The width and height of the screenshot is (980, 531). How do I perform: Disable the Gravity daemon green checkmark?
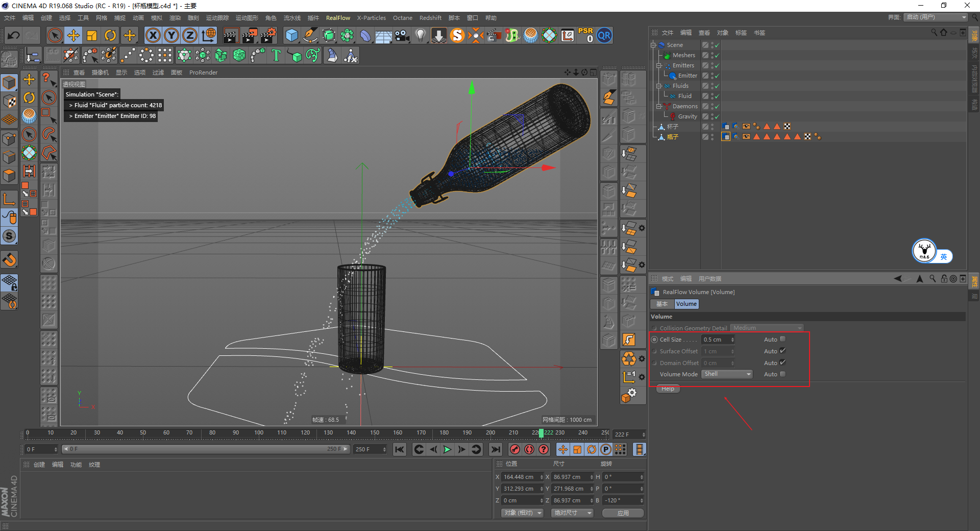[717, 117]
